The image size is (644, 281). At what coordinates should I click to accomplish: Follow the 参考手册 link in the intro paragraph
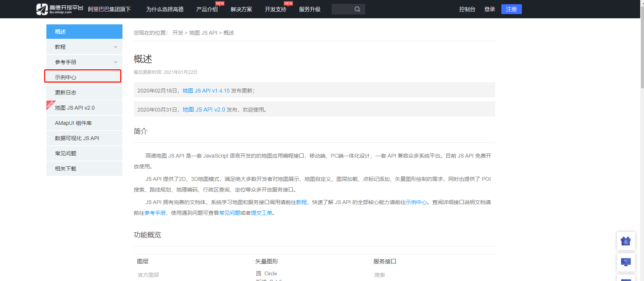click(155, 213)
